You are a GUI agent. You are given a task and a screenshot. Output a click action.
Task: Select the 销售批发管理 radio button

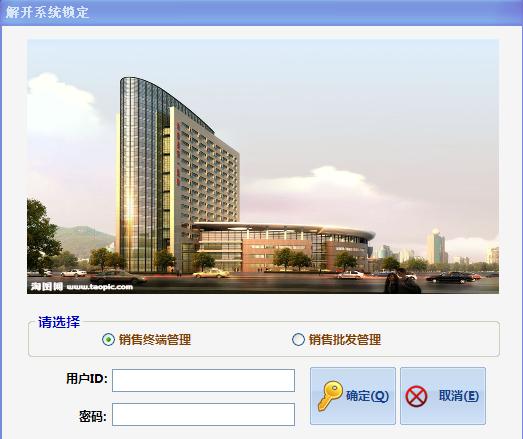298,340
